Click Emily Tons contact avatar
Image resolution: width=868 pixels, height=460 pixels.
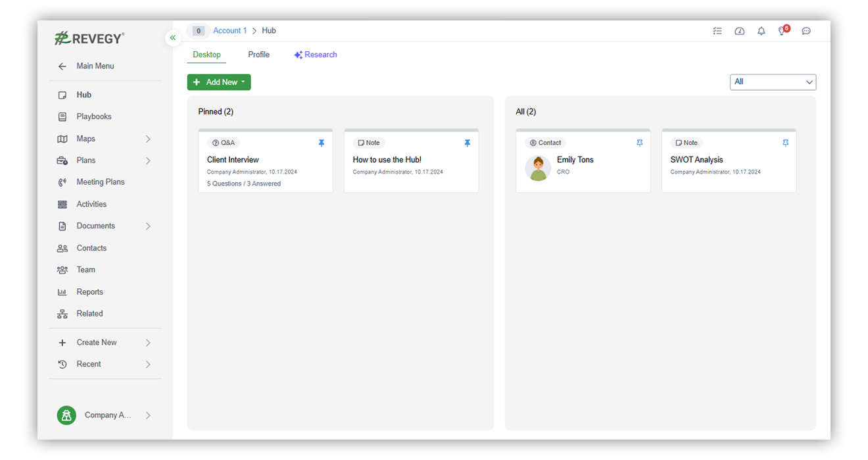pyautogui.click(x=538, y=168)
